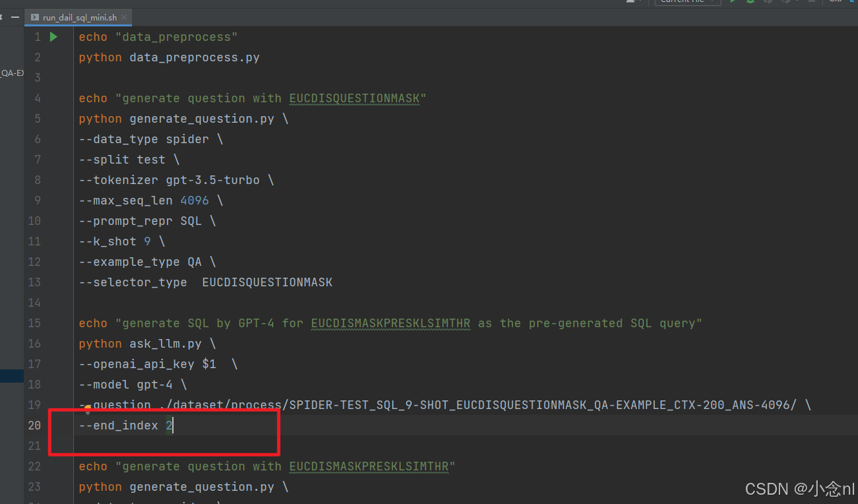
Task: Select the run_dail_sql_mini.sh tab
Action: [79, 18]
